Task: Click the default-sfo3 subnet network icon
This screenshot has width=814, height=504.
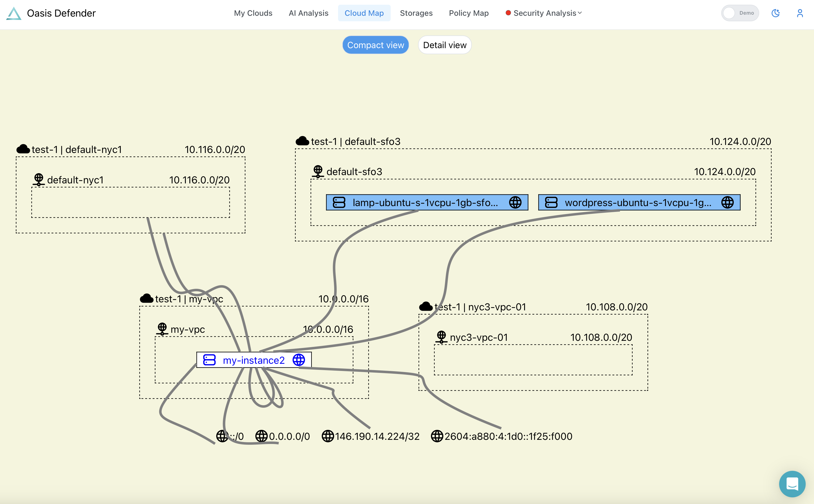Action: click(318, 172)
